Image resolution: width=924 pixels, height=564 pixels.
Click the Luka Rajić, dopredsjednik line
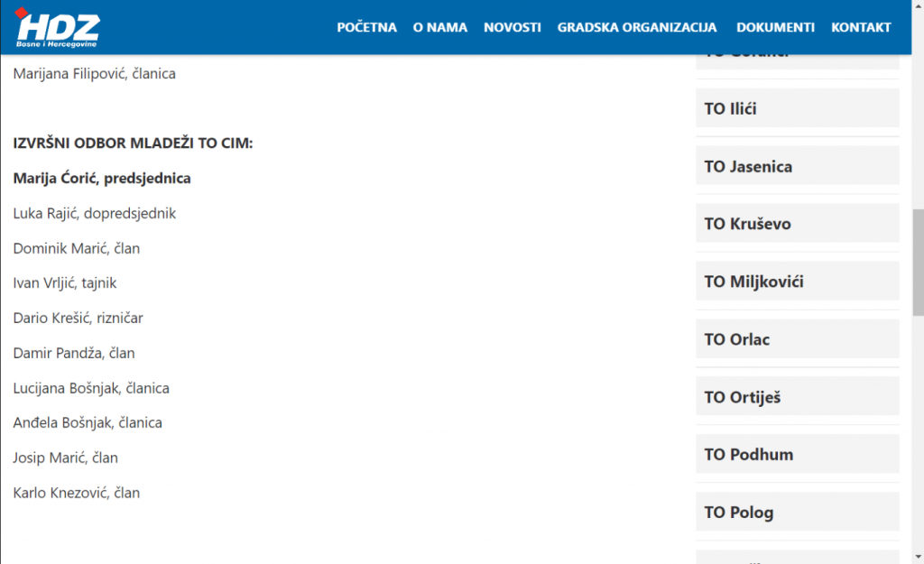(x=95, y=214)
